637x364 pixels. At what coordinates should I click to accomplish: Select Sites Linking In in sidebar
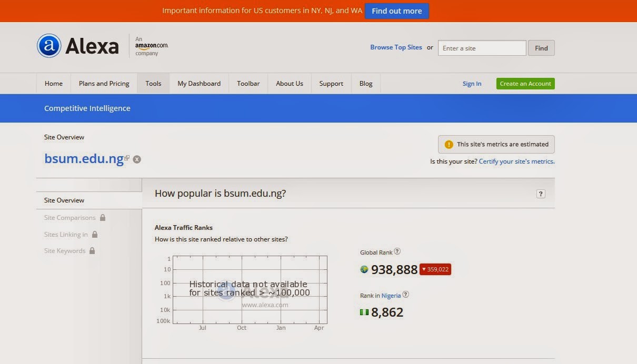(66, 235)
